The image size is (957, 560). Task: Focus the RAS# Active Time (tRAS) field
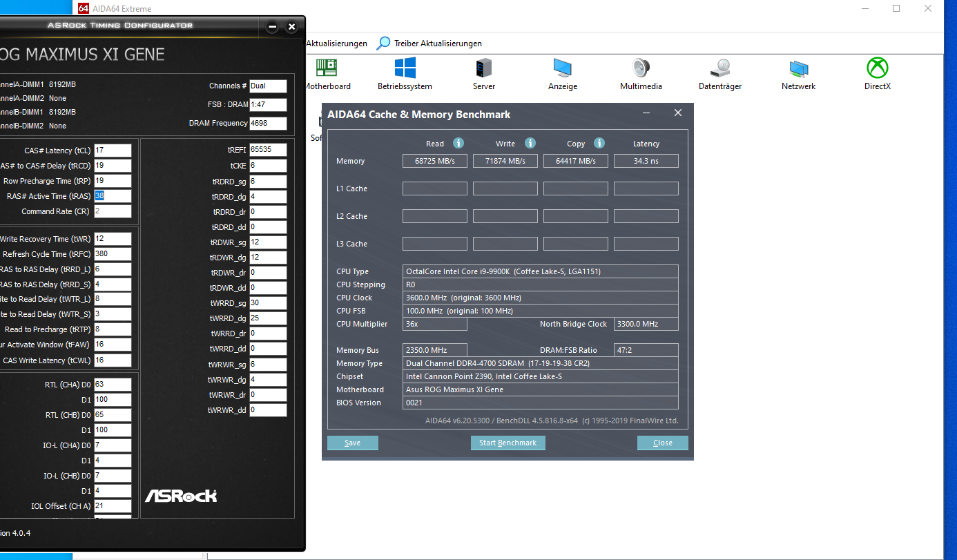pos(113,196)
